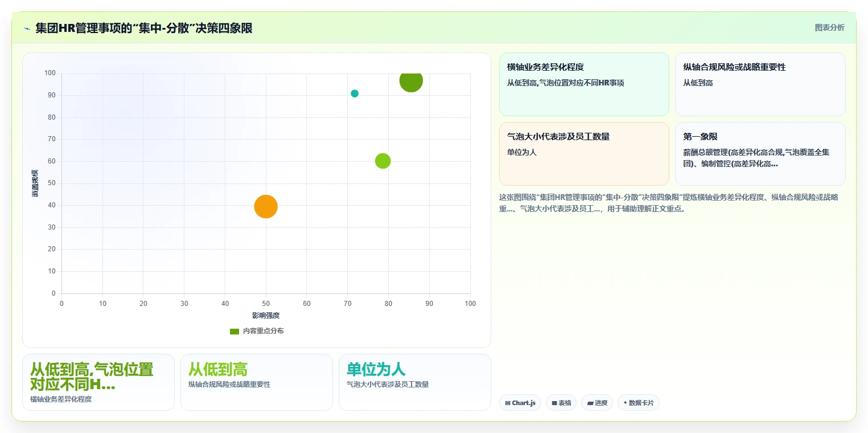Click the 数据卡片 tag pill

coord(639,403)
